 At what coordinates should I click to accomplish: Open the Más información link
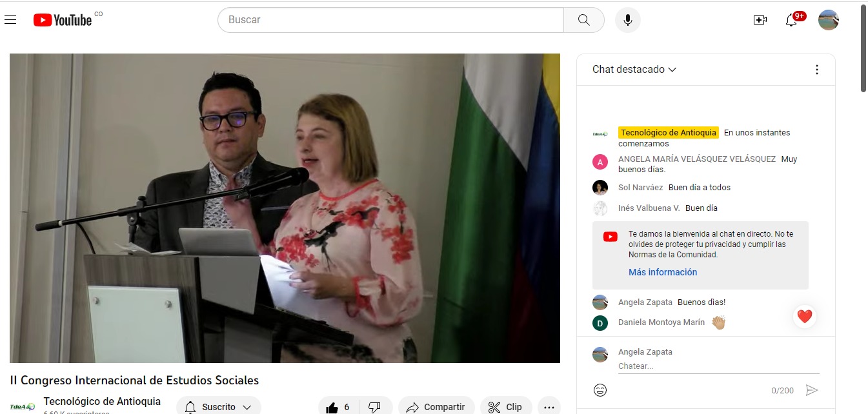[663, 272]
